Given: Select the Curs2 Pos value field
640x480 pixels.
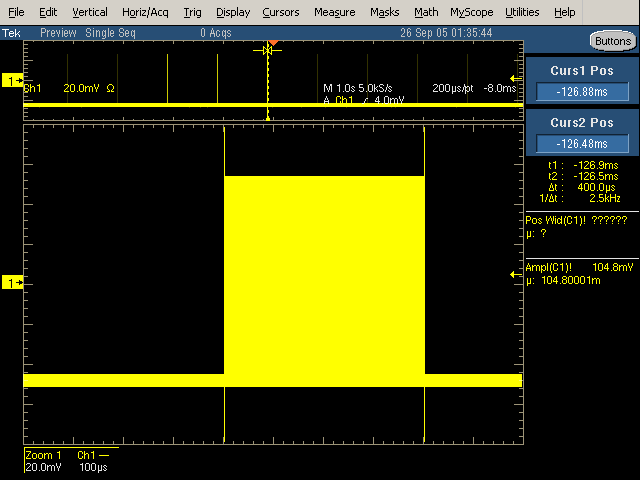Looking at the screenshot, I should point(581,142).
